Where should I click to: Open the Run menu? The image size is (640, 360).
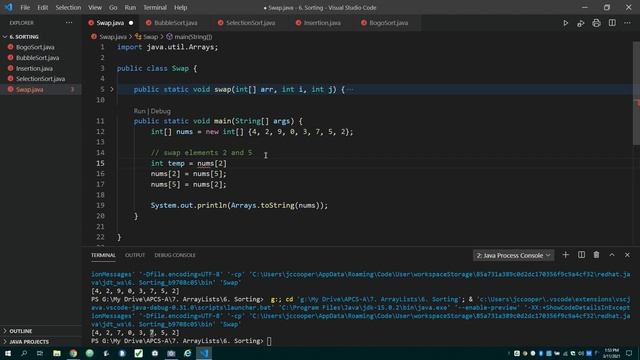(x=130, y=7)
